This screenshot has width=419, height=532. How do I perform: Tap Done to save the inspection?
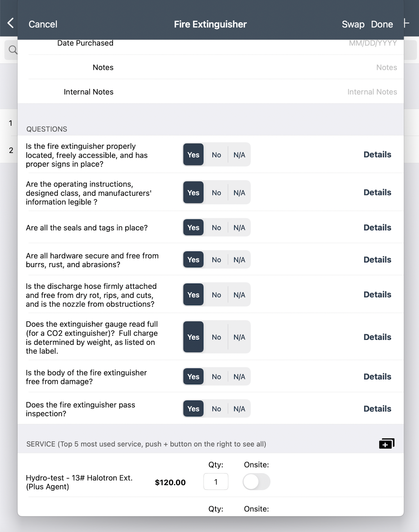click(382, 24)
